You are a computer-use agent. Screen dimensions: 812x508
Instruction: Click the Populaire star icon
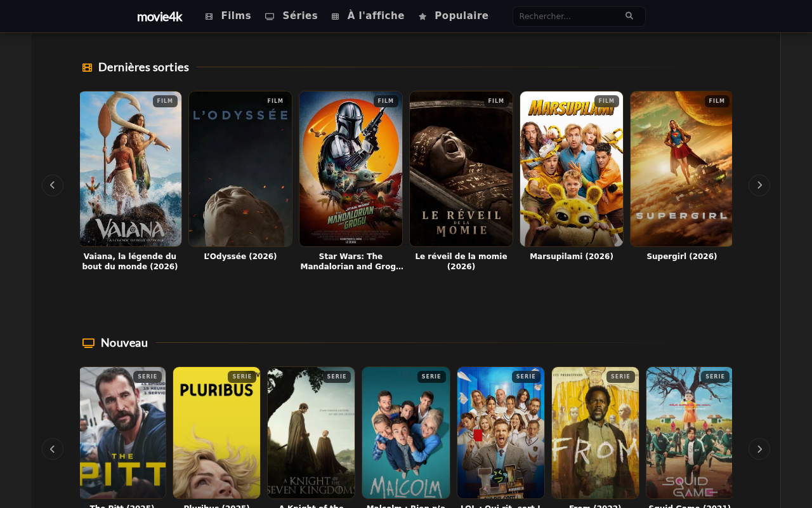[422, 17]
